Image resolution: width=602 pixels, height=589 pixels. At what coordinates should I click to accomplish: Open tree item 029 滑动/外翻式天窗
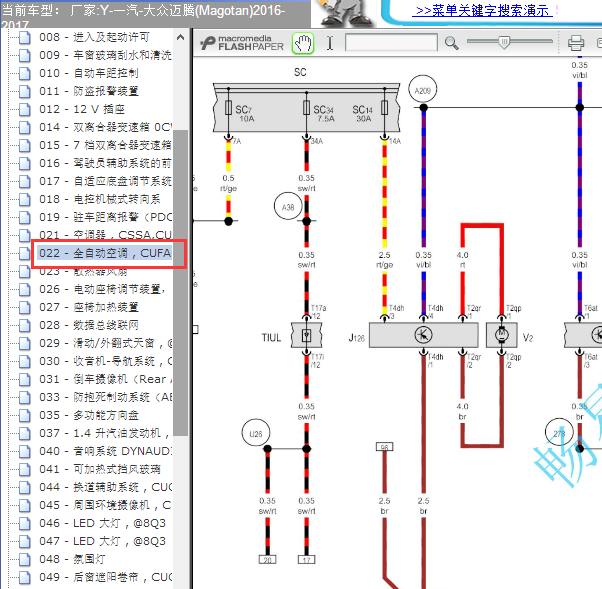click(105, 343)
